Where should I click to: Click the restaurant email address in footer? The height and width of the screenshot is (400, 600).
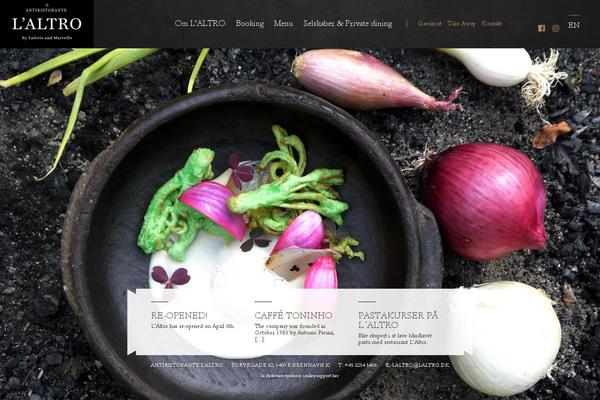click(417, 365)
